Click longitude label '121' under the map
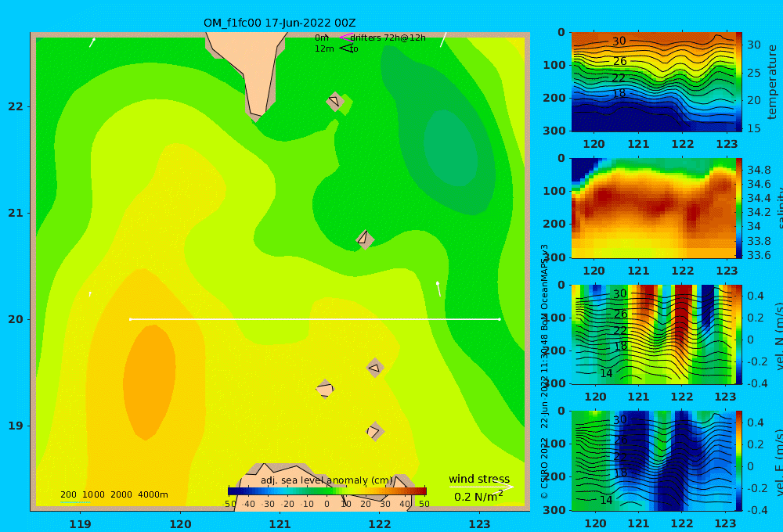This screenshot has height=532, width=783. [280, 524]
